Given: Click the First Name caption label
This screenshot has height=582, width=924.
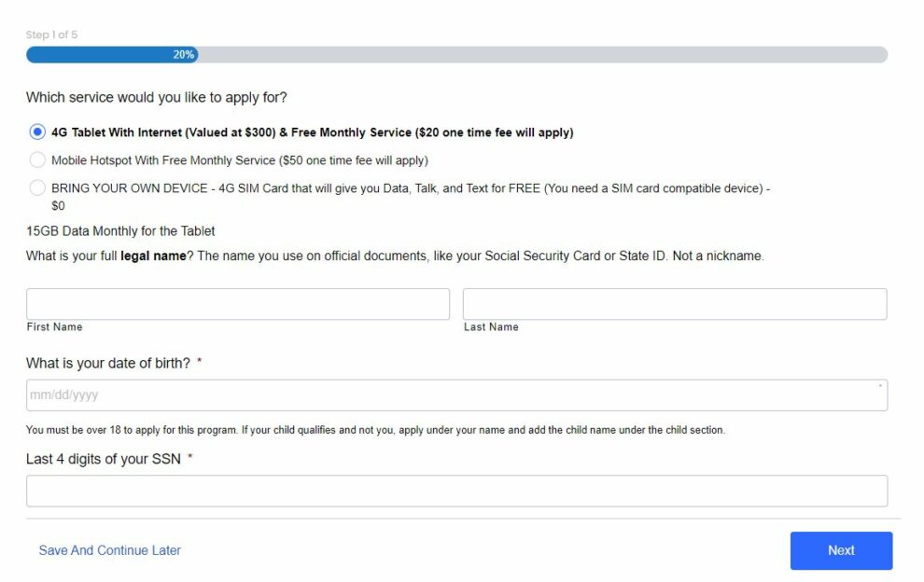Looking at the screenshot, I should point(54,327).
